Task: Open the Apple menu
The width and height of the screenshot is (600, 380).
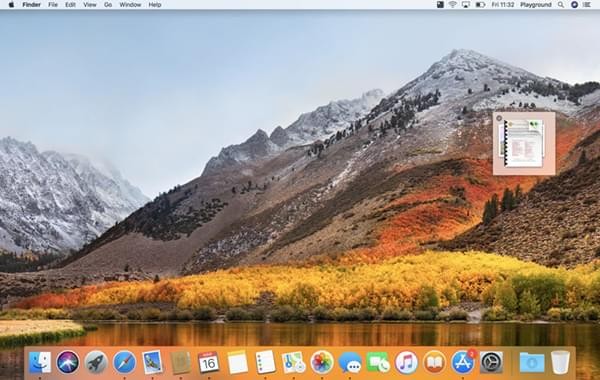Action: pyautogui.click(x=11, y=5)
